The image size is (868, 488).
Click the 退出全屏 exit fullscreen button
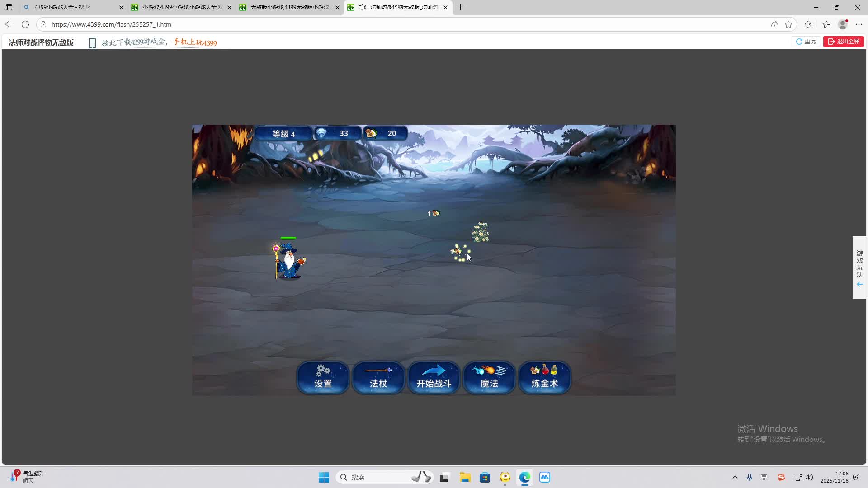coord(843,42)
